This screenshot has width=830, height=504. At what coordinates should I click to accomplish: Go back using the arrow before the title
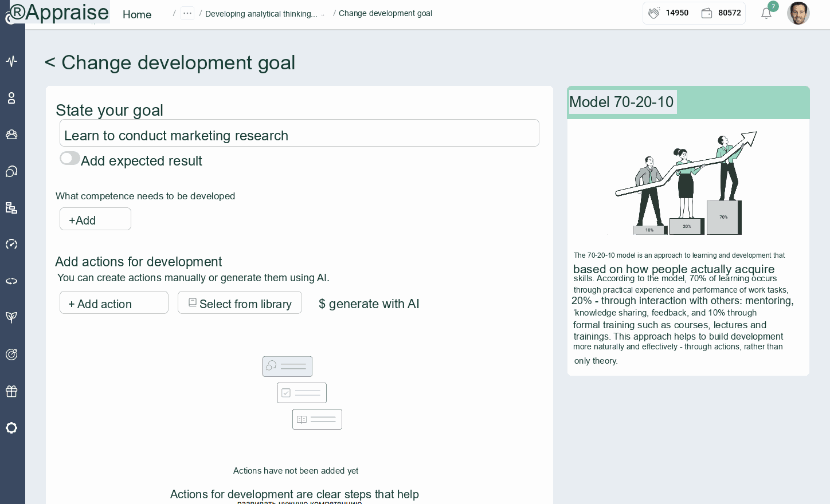(x=50, y=62)
